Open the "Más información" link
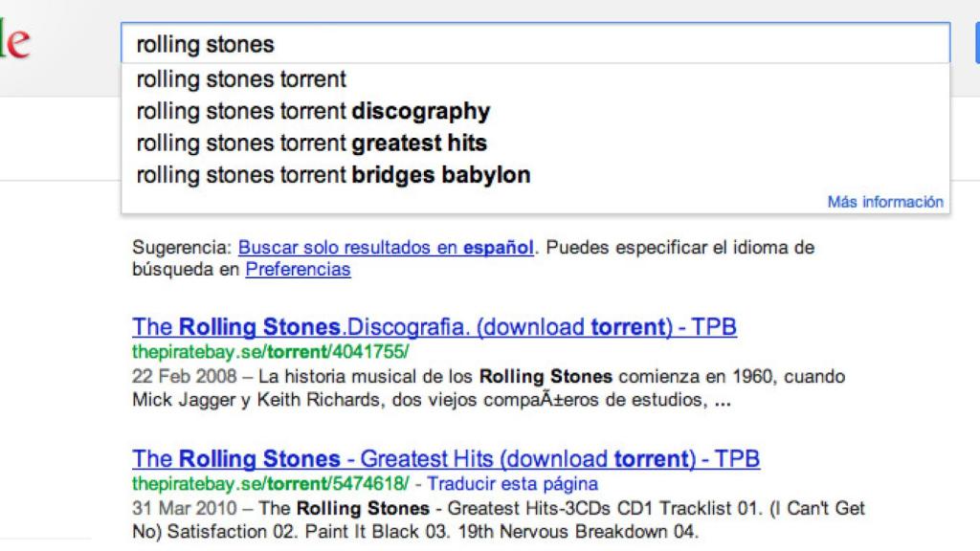This screenshot has width=980, height=551. click(885, 202)
